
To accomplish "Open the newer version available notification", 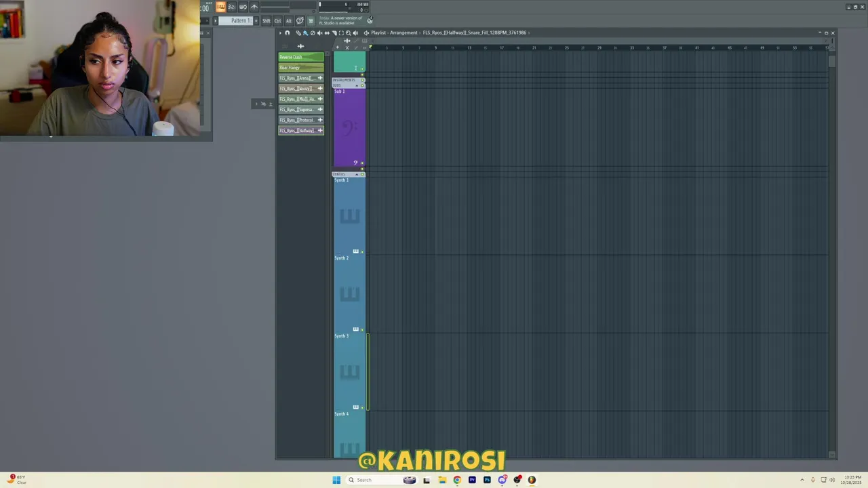I will click(340, 20).
